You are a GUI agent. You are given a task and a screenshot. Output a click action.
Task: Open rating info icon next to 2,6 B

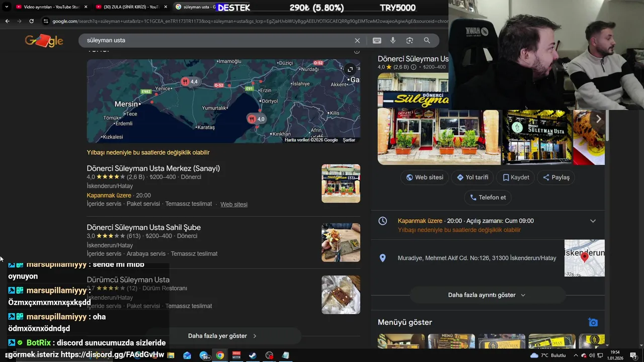414,67
